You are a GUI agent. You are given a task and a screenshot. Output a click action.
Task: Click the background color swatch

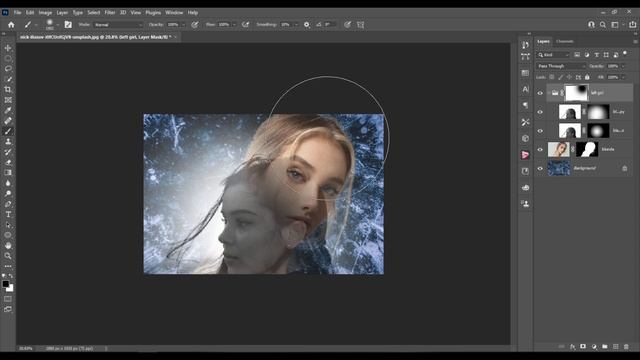[10, 289]
